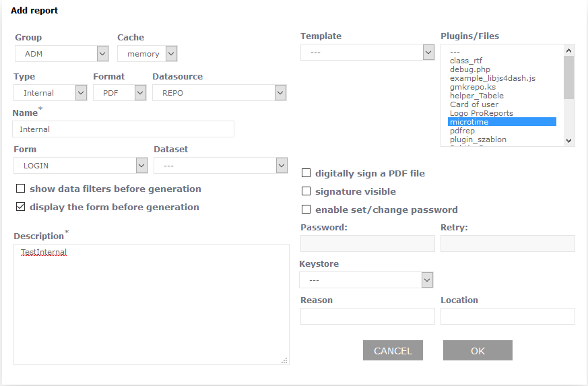Uncheck display the form before generation

21,207
